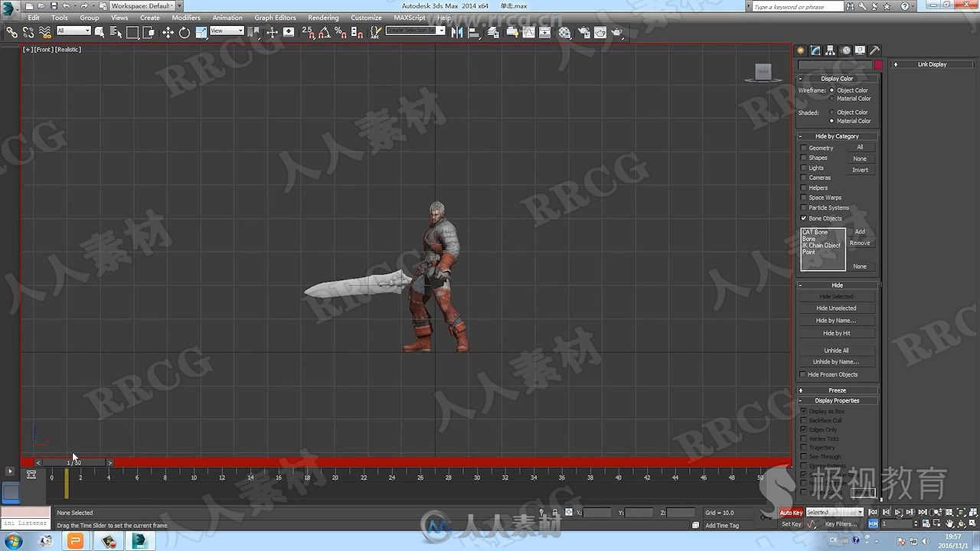Click Play Animation button
Screen dimensions: 980x551
coord(898,512)
